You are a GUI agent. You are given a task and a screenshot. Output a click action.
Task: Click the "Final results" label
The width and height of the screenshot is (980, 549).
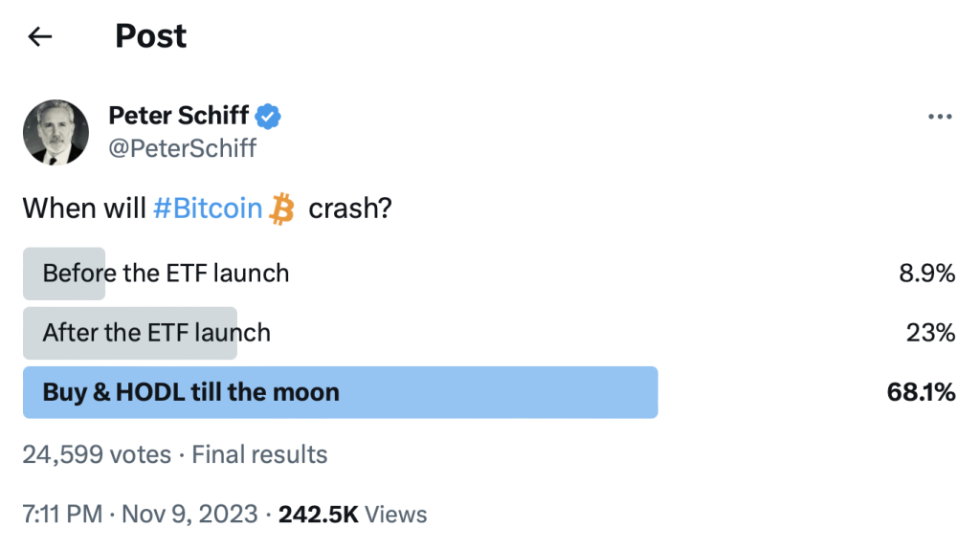(x=259, y=454)
